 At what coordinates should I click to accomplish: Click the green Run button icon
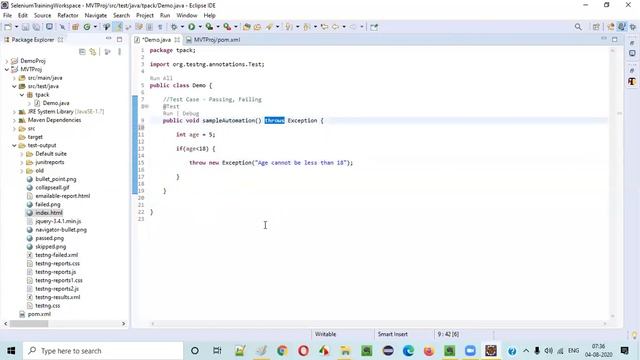point(191,27)
